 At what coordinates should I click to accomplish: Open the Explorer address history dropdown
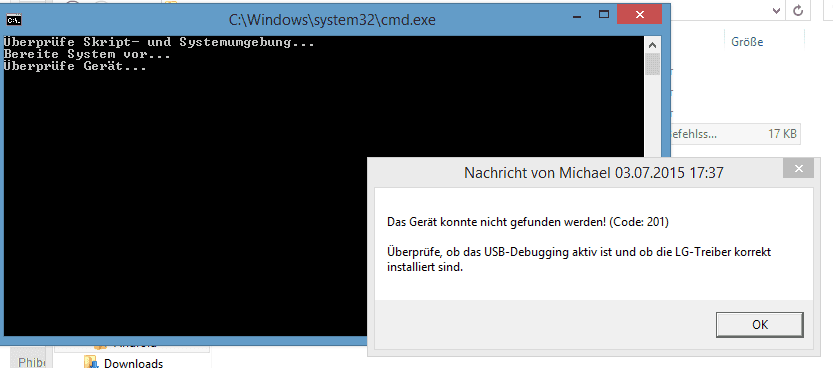point(776,10)
